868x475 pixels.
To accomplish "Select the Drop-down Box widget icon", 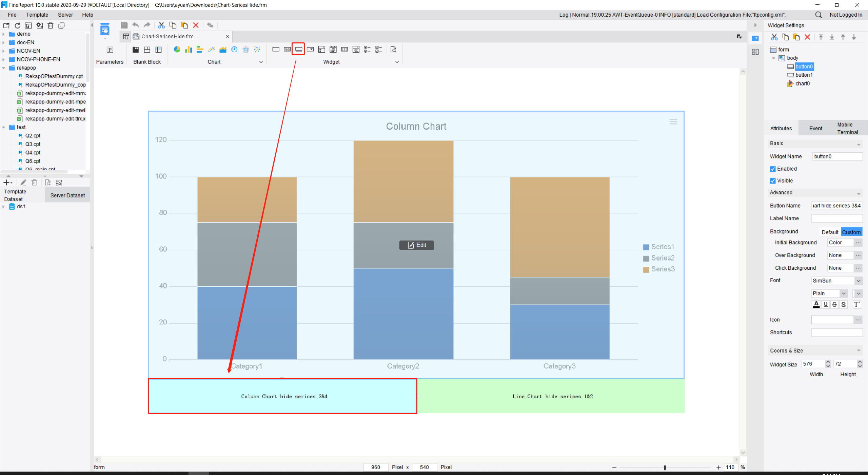I will [x=310, y=50].
